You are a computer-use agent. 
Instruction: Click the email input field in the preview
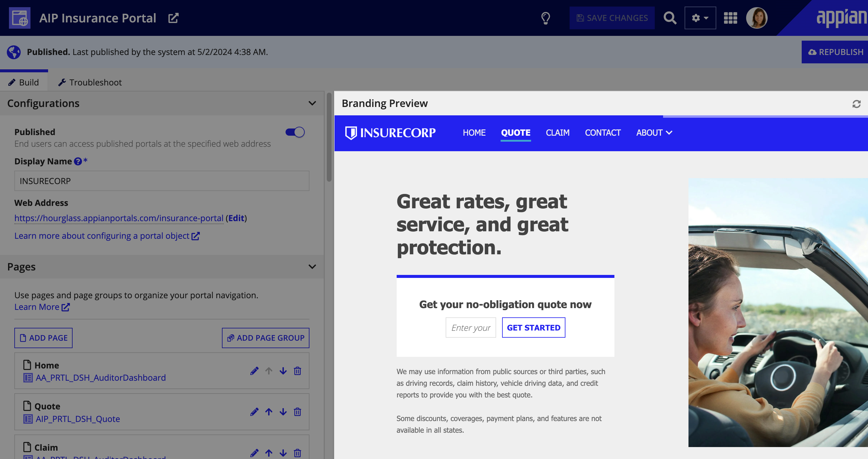(x=471, y=328)
